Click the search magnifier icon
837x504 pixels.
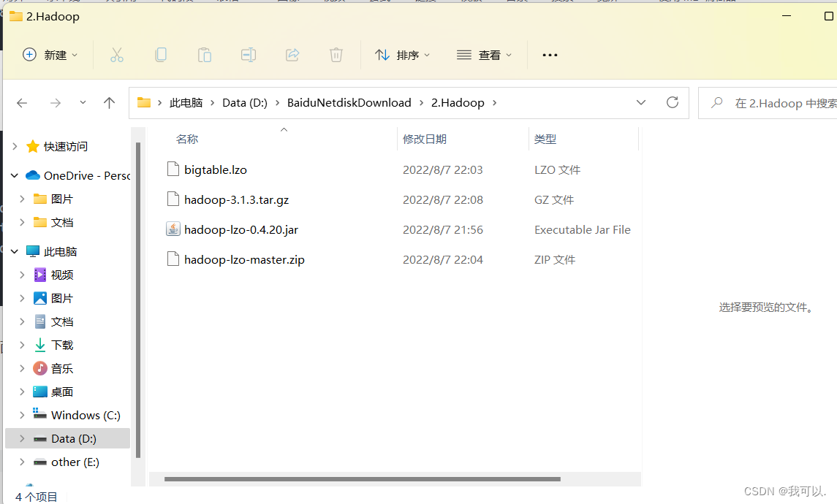[x=717, y=102]
